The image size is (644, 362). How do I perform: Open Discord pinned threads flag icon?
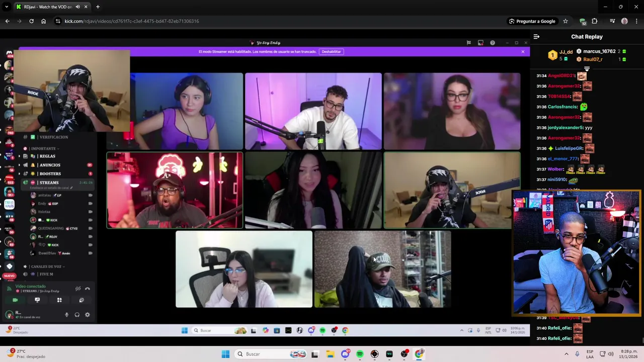tap(468, 43)
